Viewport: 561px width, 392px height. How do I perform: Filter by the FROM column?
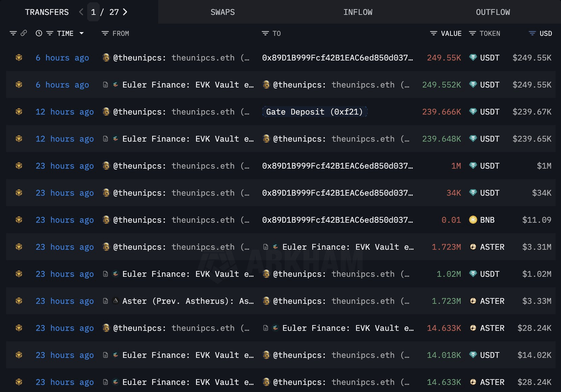(x=105, y=33)
